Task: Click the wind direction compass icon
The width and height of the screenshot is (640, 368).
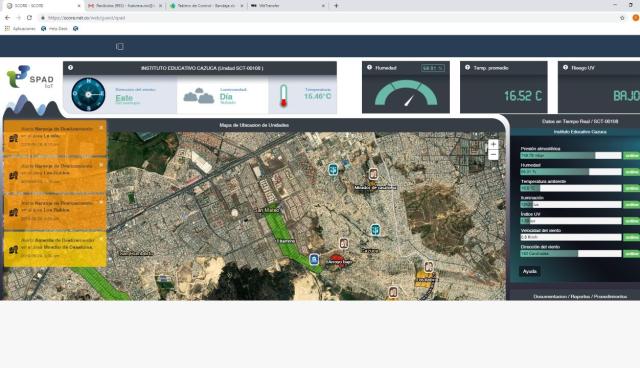Action: [88, 95]
